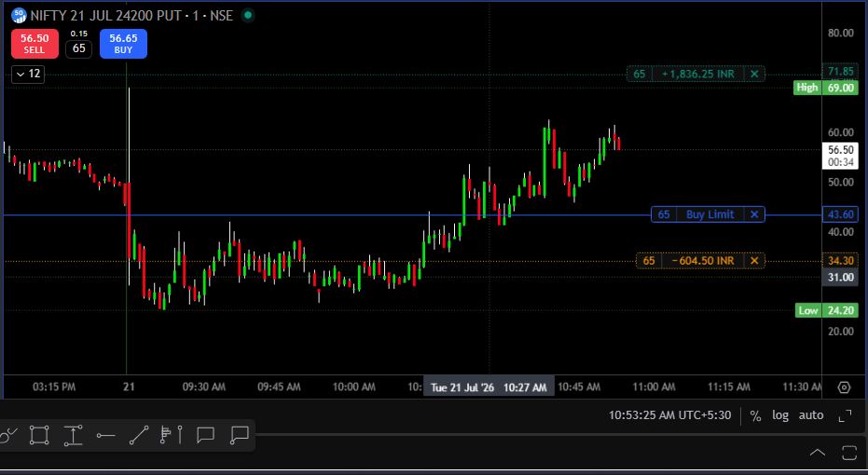Screen dimensions: 868x475
Task: Click the 09:30 AM time axis label
Action: 203,387
